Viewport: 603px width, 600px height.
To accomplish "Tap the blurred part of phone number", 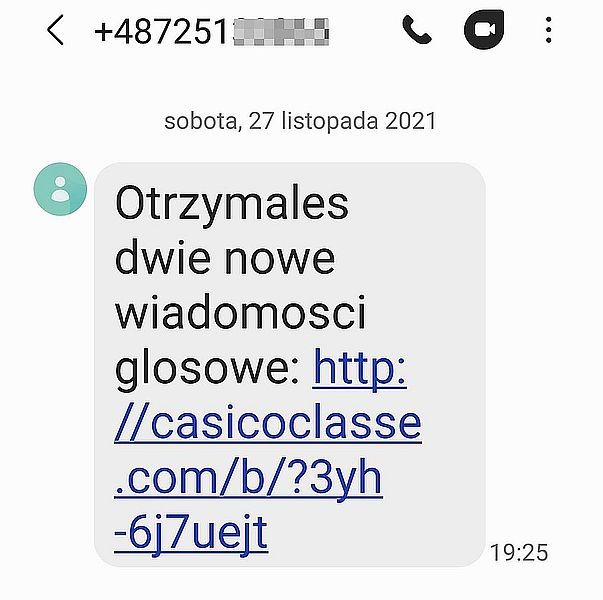I will click(281, 32).
